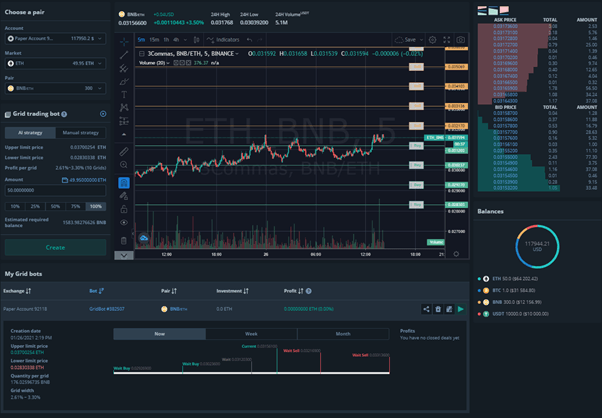Select the text annotation tool
The width and height of the screenshot is (602, 418).
124,94
